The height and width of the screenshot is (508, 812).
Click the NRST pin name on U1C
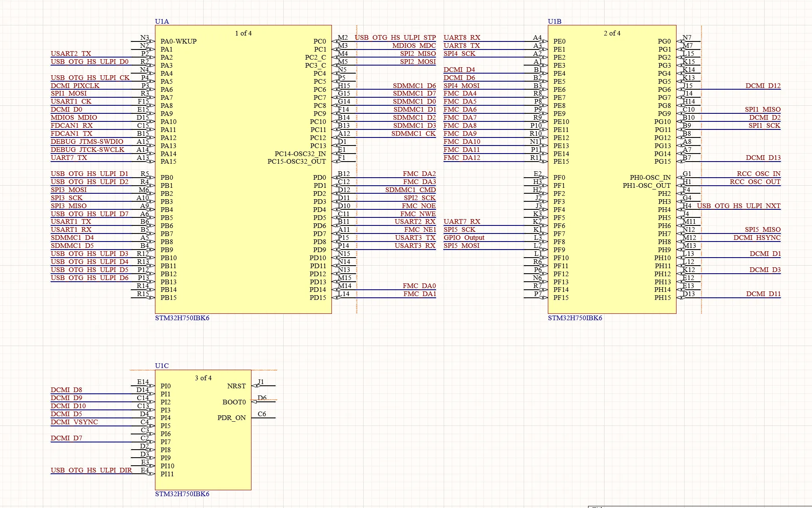[x=236, y=386]
